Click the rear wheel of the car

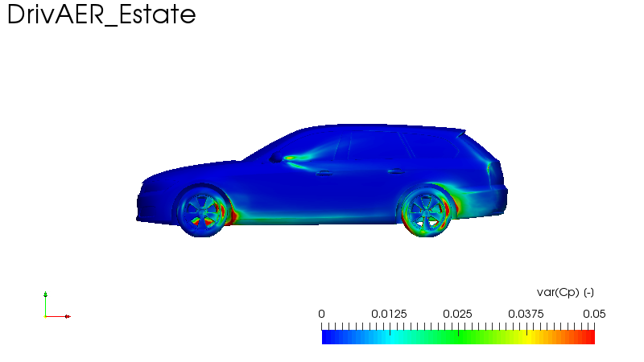click(x=427, y=212)
